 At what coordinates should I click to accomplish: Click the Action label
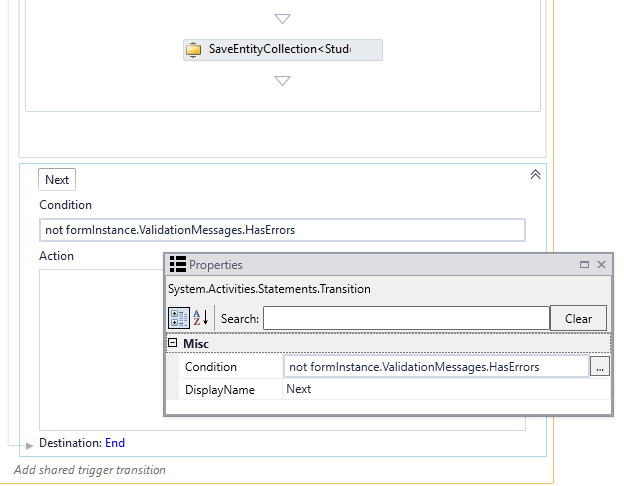57,256
